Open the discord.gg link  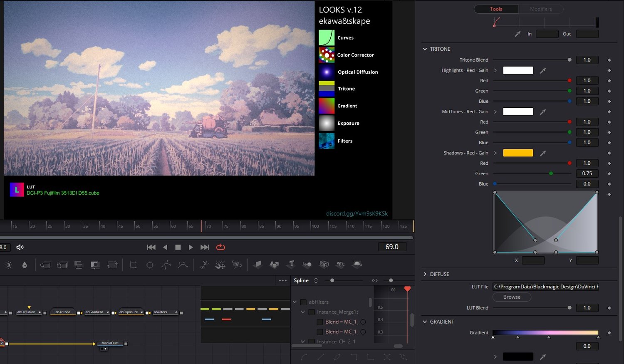click(357, 213)
